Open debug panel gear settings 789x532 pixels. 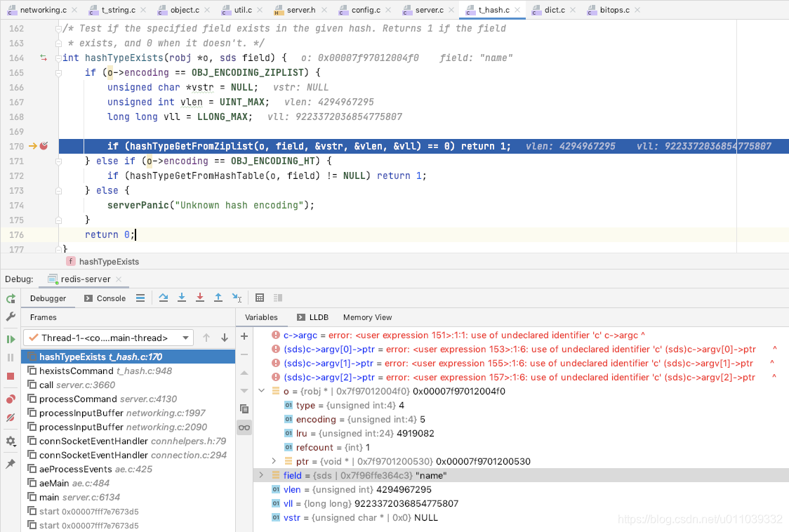pos(11,441)
